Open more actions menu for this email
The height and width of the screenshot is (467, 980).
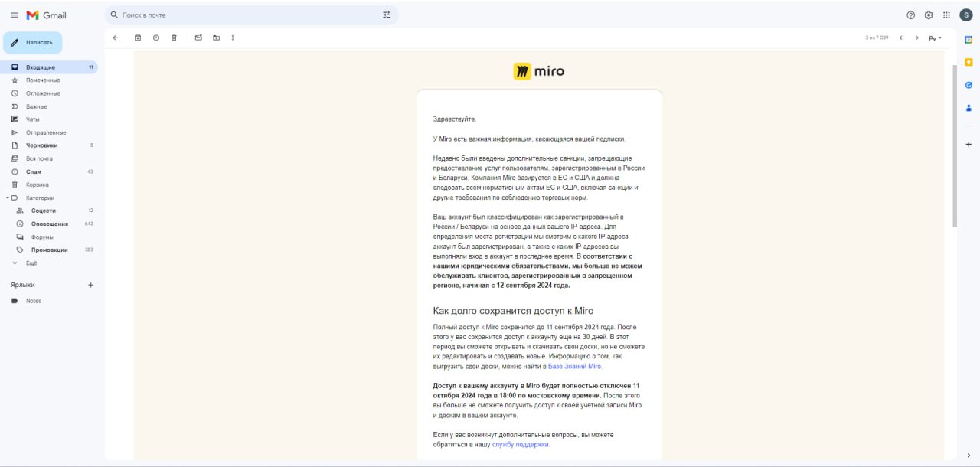(232, 37)
